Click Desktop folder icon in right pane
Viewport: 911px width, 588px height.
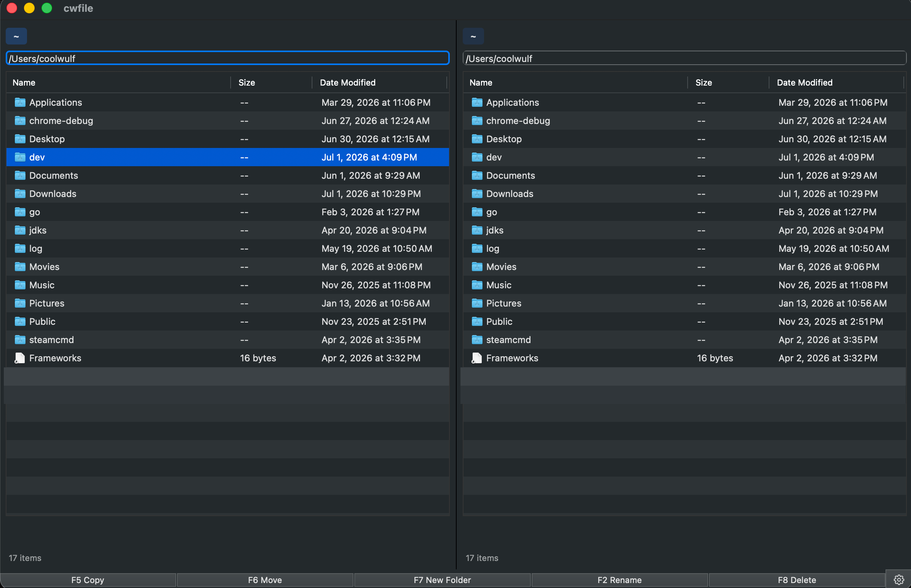click(x=477, y=139)
